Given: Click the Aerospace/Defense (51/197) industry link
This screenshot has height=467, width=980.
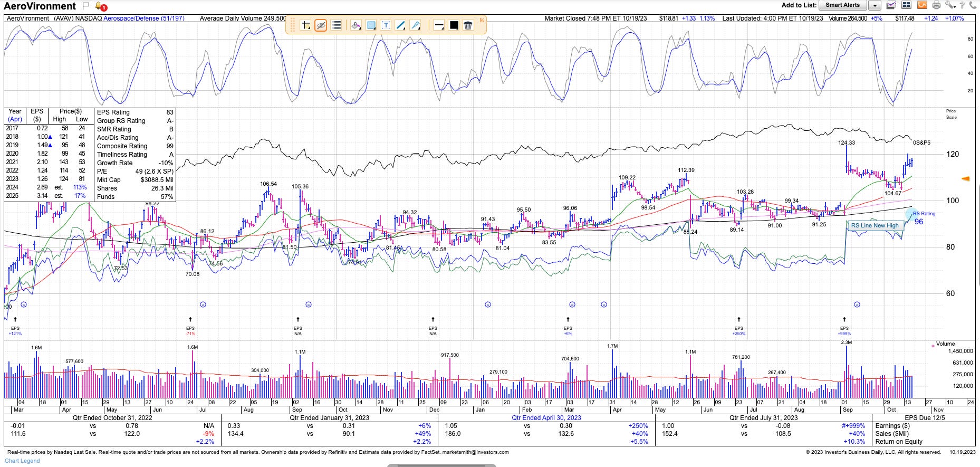Looking at the screenshot, I should [x=144, y=18].
